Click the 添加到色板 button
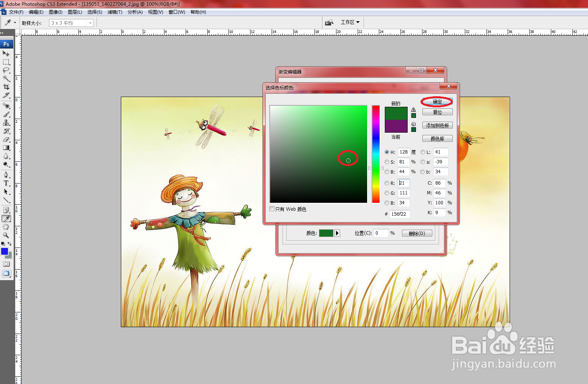 pyautogui.click(x=437, y=125)
